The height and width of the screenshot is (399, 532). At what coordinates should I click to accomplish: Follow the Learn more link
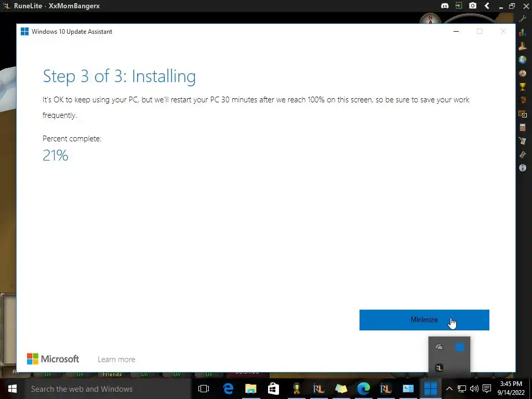116,360
